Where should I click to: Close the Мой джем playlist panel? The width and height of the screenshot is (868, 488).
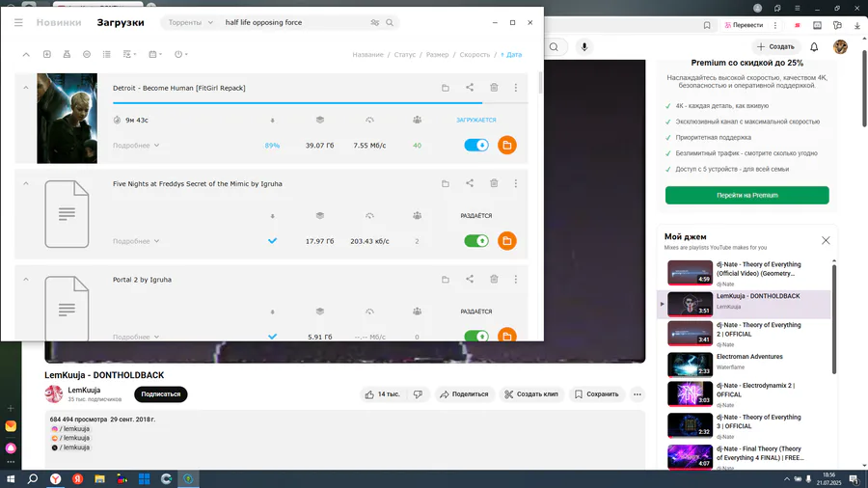826,240
